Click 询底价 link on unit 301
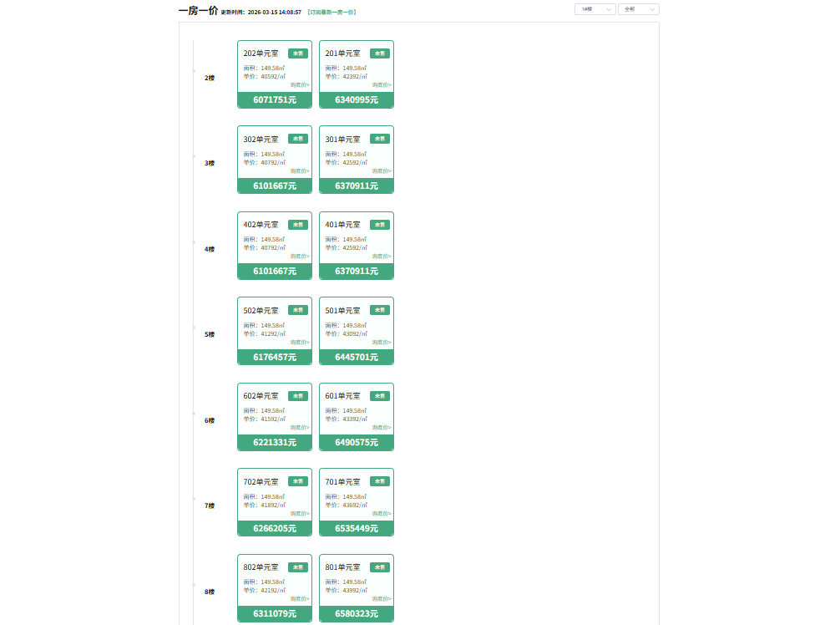The height and width of the screenshot is (625, 840). (382, 170)
